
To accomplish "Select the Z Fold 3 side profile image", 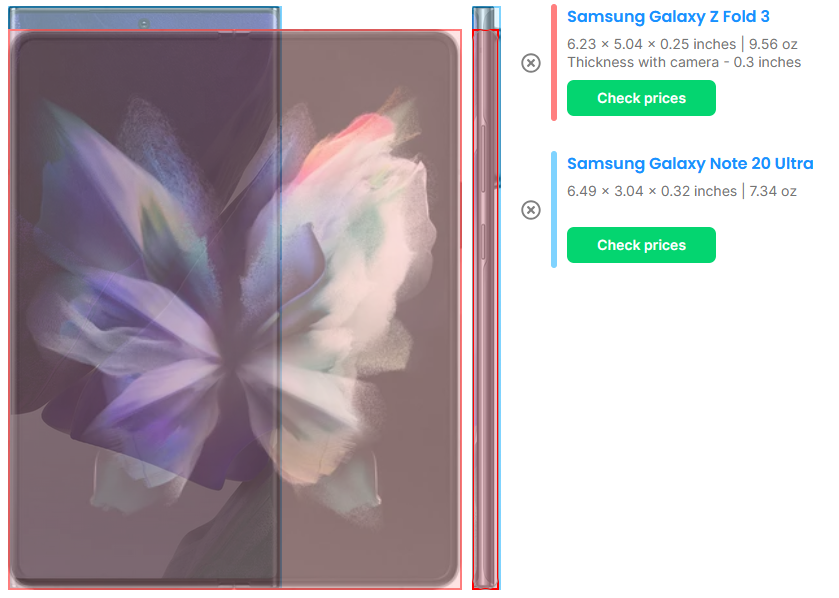I will pos(485,309).
